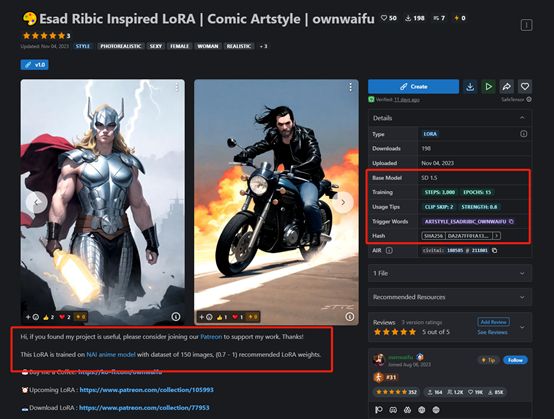Viewport: 554px width, 419px height.
Task: Open info icon on motorcycle image
Action: [x=349, y=317]
